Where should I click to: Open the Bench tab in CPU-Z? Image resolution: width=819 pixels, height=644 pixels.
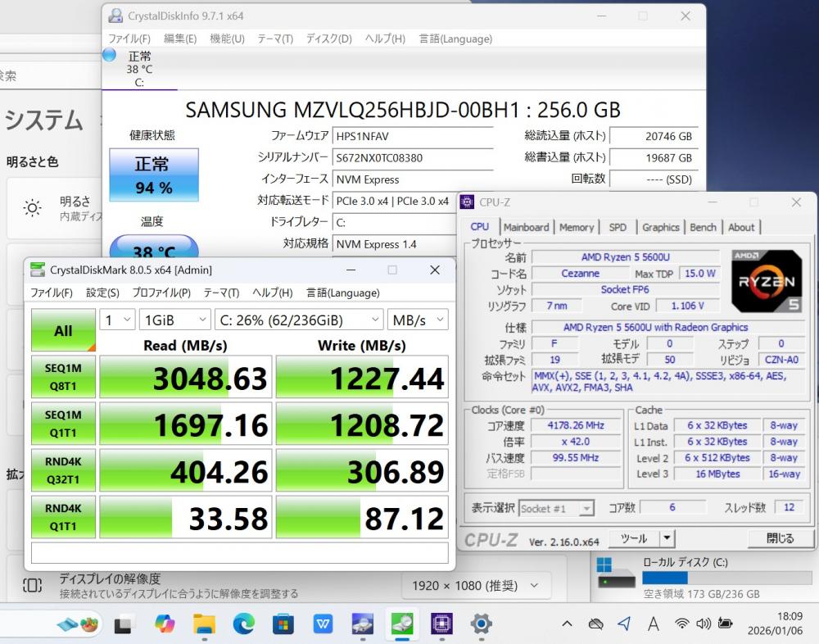point(703,227)
